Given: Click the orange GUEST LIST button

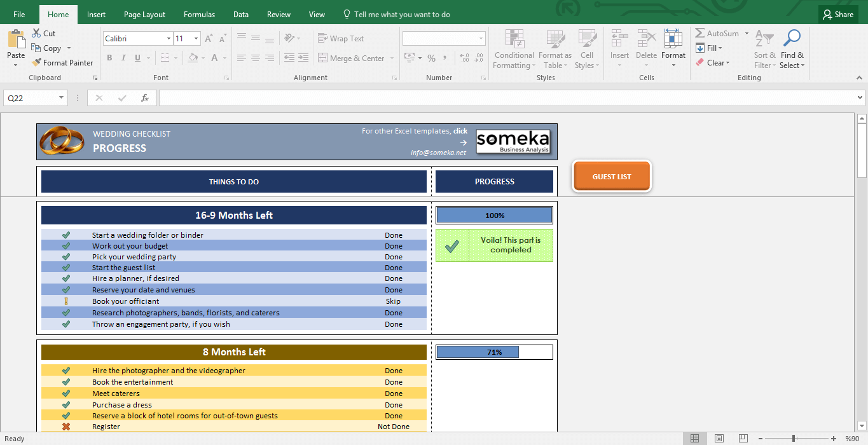Looking at the screenshot, I should pos(611,177).
